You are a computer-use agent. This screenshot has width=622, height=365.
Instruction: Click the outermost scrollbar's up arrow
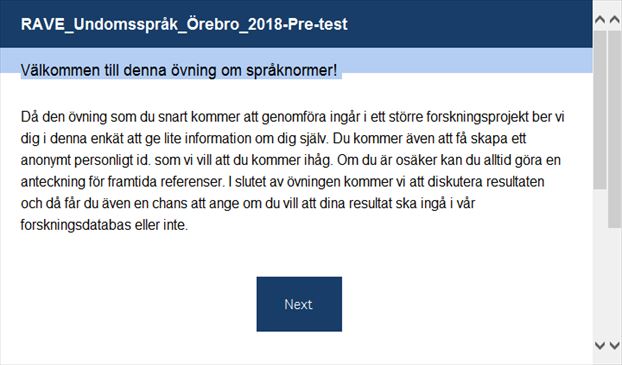614,19
